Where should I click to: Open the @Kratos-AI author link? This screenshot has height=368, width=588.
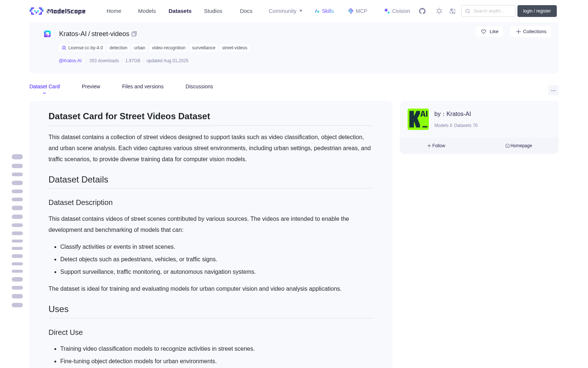[x=70, y=61]
